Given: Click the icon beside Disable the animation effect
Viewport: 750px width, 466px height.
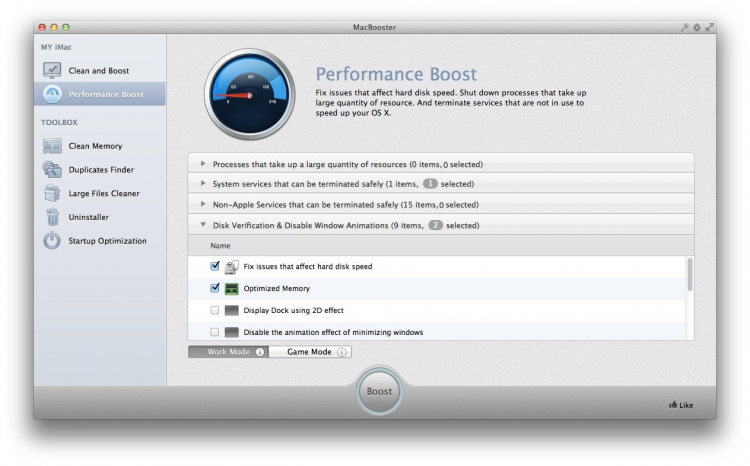Looking at the screenshot, I should [232, 332].
